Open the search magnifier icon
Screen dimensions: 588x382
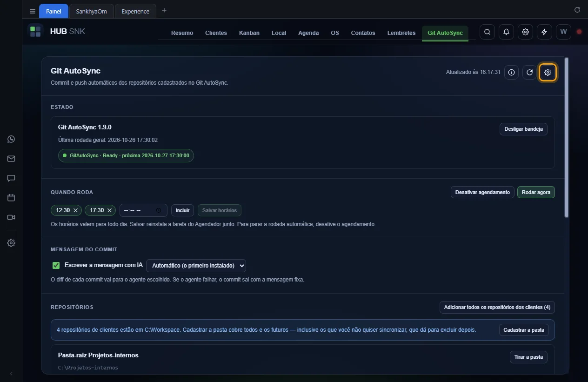[487, 32]
